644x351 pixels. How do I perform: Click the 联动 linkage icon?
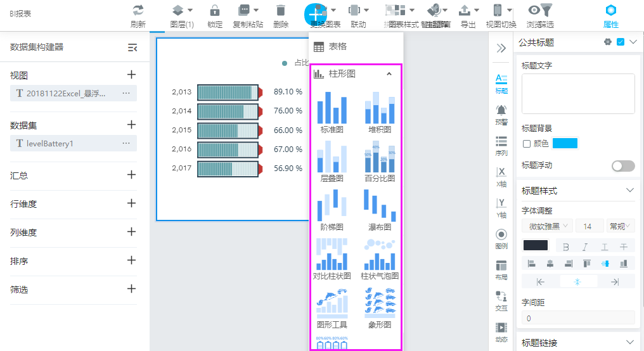tap(354, 10)
